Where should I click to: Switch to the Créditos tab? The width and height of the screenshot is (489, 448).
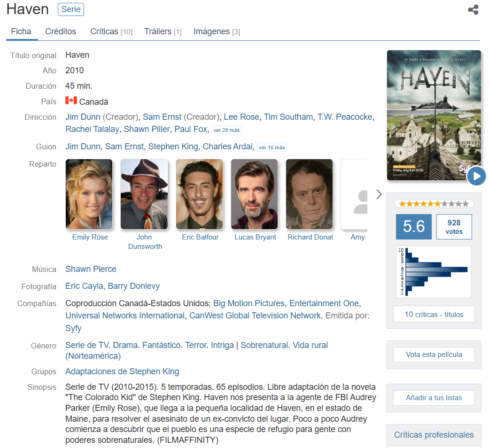coord(61,31)
